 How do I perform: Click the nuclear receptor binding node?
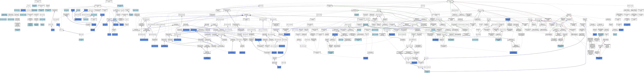coord(18,30)
